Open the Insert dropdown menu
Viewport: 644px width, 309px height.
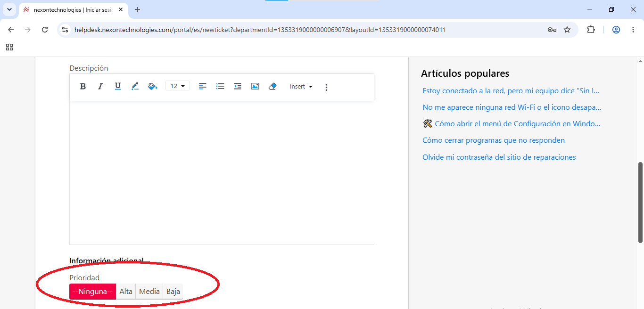click(301, 87)
